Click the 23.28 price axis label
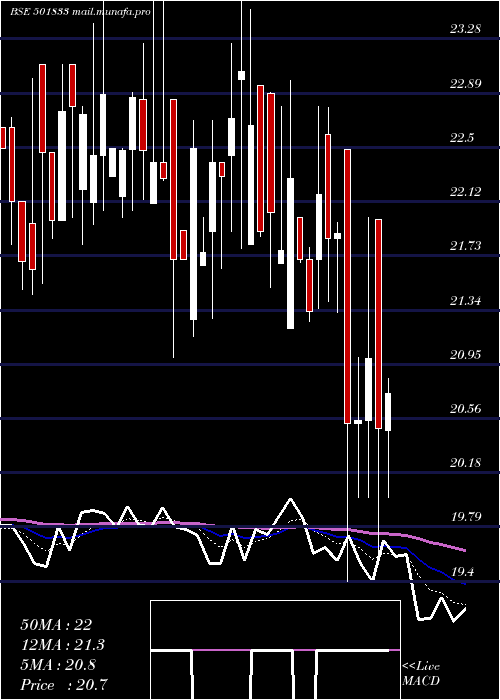Viewport: 500px width, 700px height. pos(466,29)
